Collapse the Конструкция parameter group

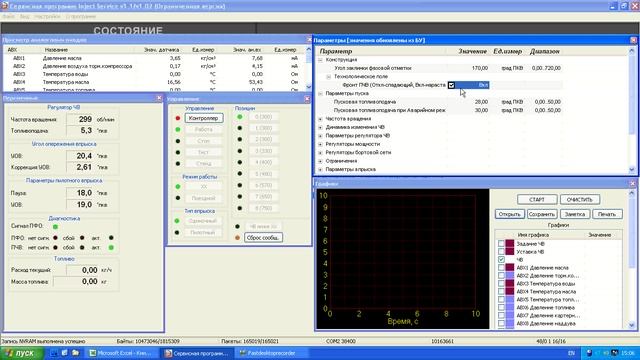pyautogui.click(x=320, y=60)
